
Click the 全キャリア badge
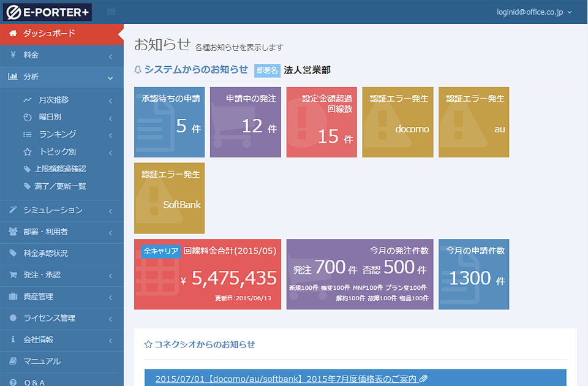pos(161,251)
